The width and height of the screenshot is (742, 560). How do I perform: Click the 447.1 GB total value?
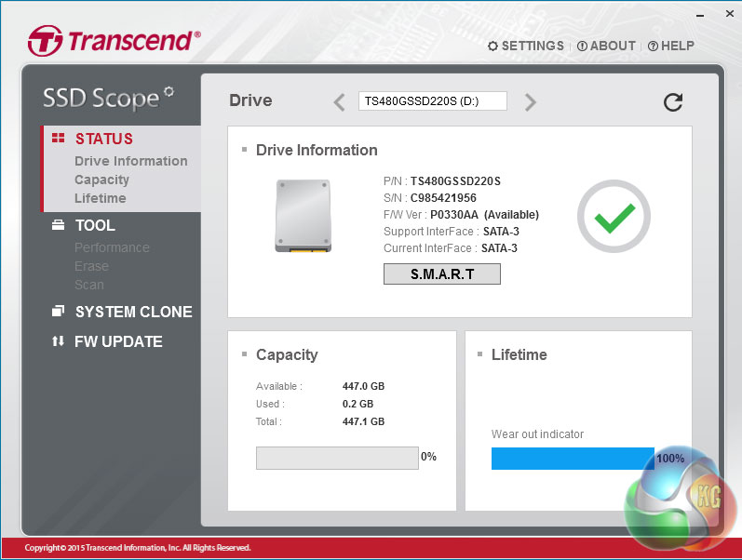point(363,421)
